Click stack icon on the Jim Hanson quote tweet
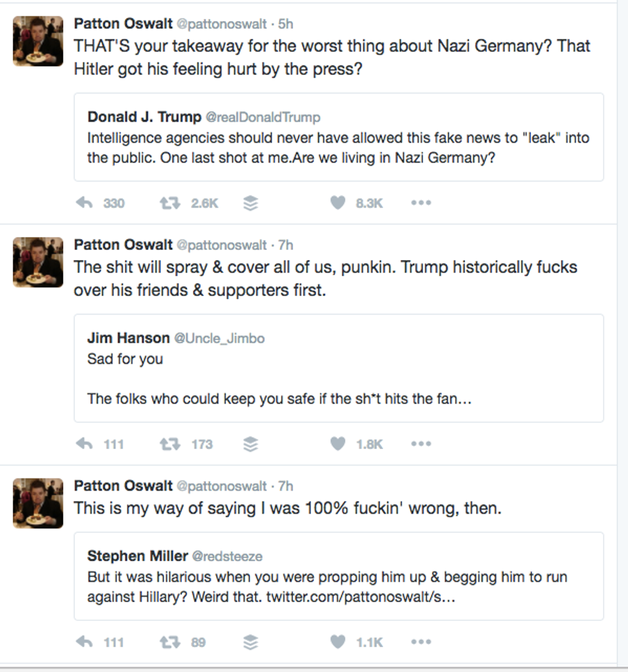 [x=251, y=444]
